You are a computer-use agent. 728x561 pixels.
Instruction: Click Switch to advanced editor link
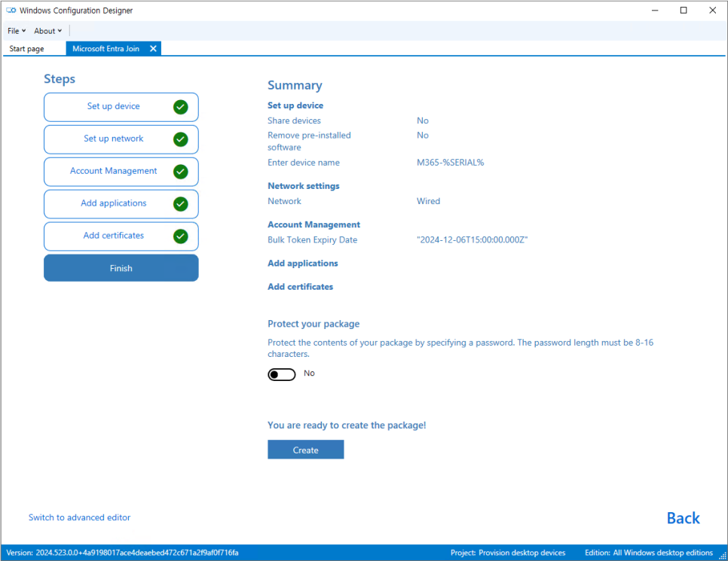(79, 517)
